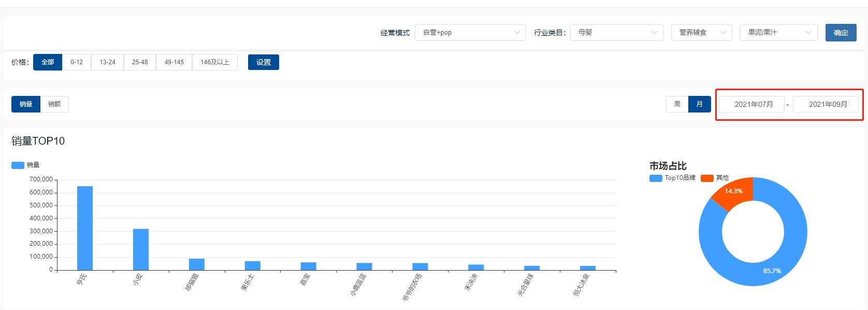Click the 恒大冰泉 bar in the chart
The width and height of the screenshot is (868, 310).
point(588,268)
